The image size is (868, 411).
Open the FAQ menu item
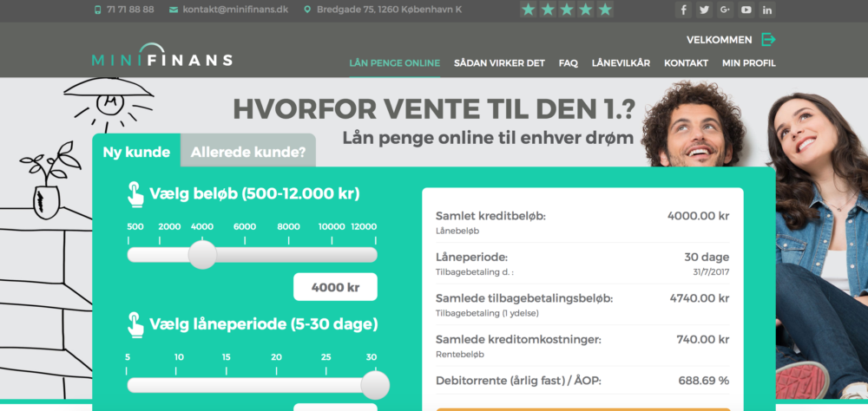coord(569,63)
